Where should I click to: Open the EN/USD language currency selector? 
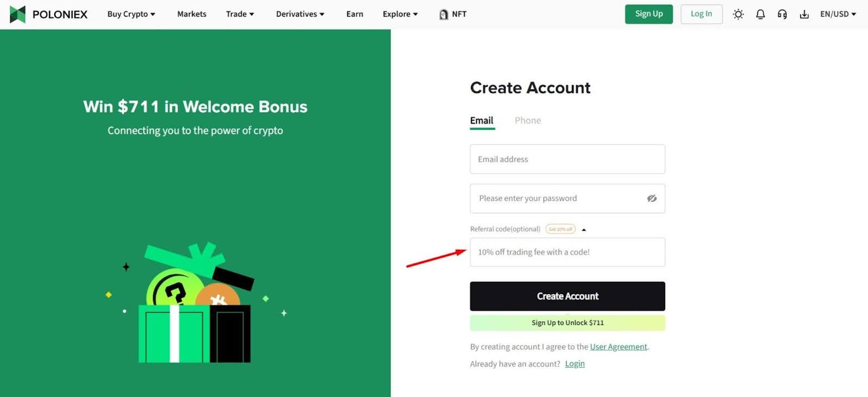(x=838, y=14)
